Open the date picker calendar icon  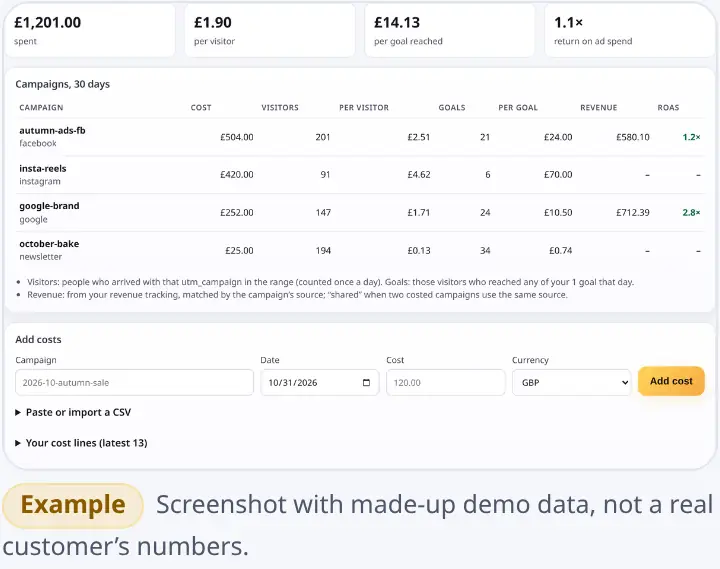[366, 383]
